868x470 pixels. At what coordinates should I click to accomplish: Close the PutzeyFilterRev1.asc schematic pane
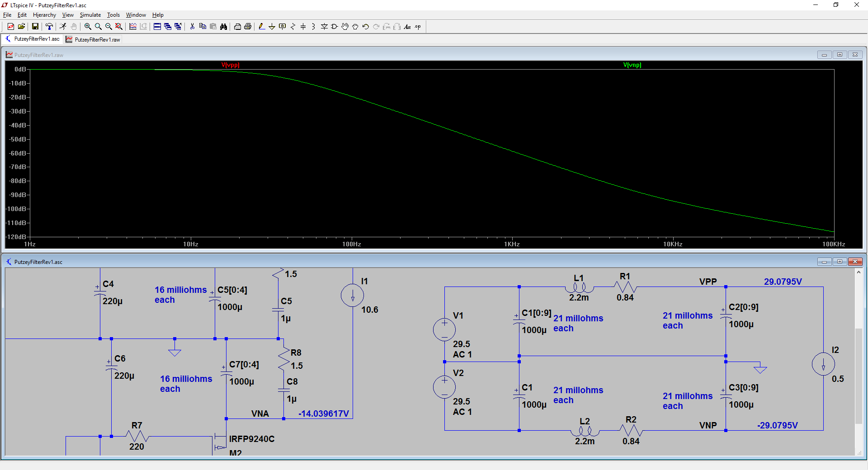coord(855,262)
